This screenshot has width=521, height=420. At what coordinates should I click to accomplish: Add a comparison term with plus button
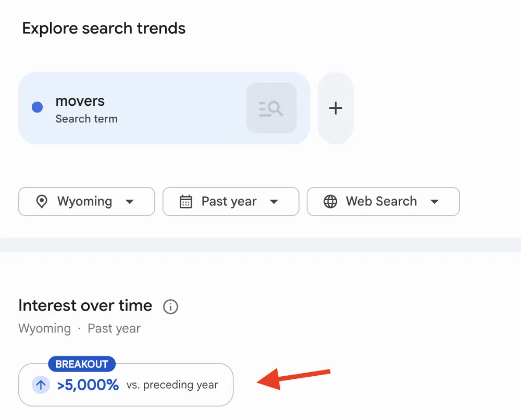point(336,108)
